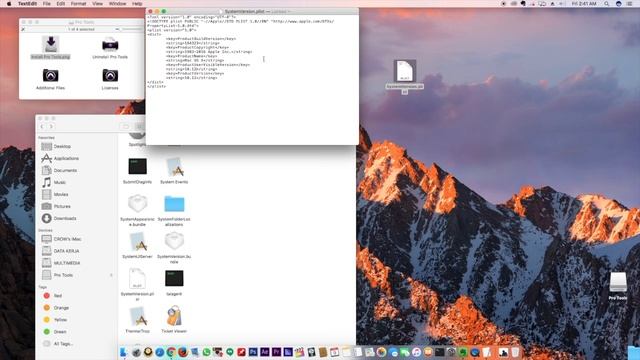The height and width of the screenshot is (360, 640).
Task: Click the clock in the menu bar
Action: [x=584, y=4]
